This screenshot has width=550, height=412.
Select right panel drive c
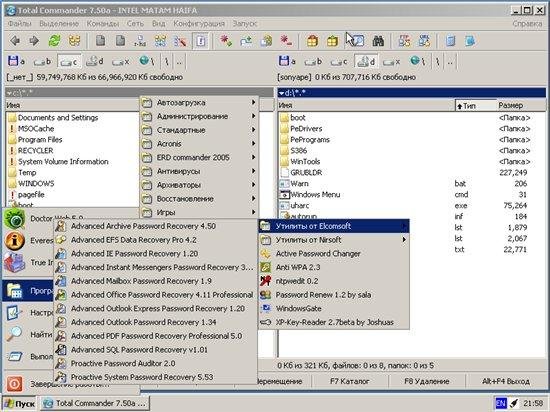pyautogui.click(x=338, y=61)
